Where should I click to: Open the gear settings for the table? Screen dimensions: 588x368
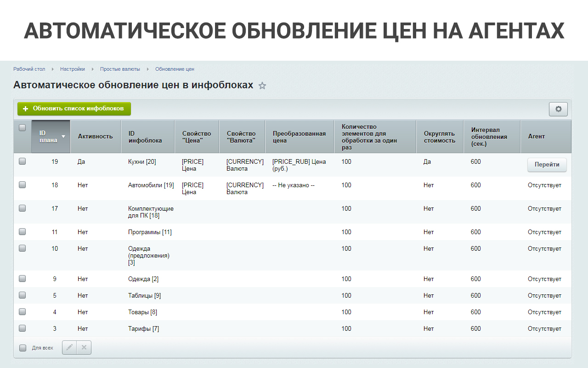558,109
